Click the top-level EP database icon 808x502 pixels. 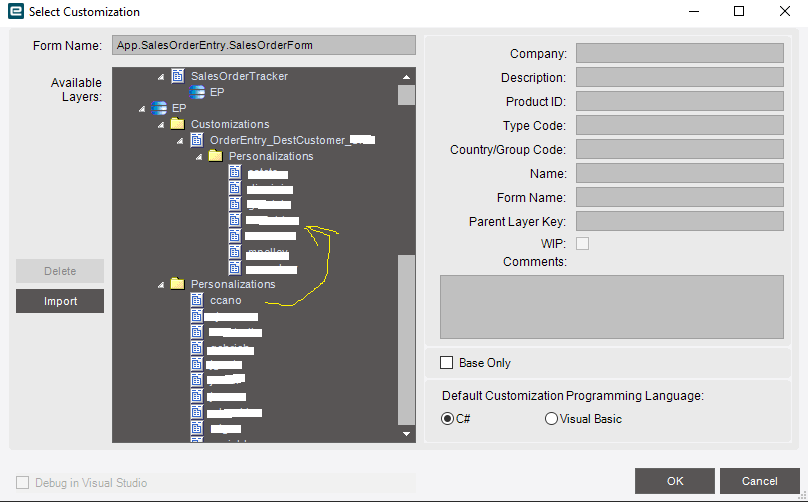[x=159, y=108]
